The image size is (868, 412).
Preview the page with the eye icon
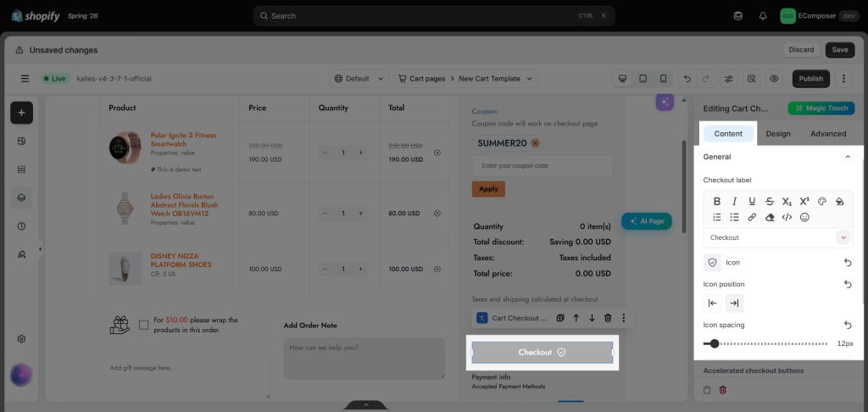click(x=774, y=79)
